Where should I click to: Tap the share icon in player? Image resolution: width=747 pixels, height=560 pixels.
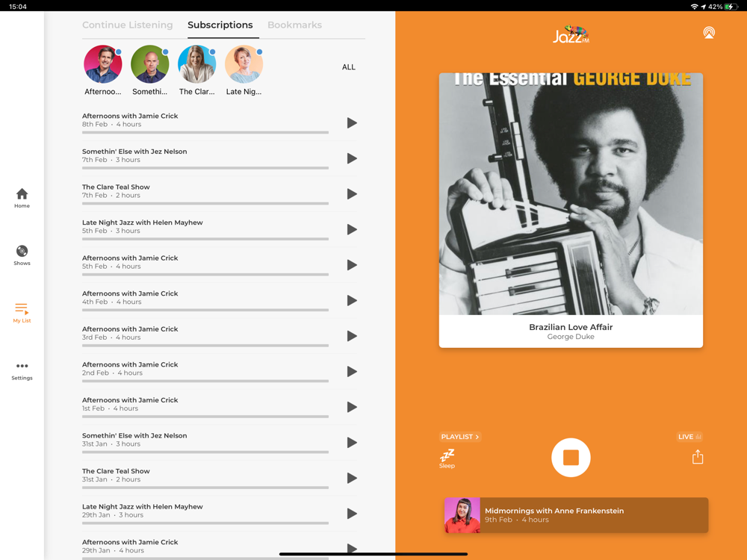[698, 457]
